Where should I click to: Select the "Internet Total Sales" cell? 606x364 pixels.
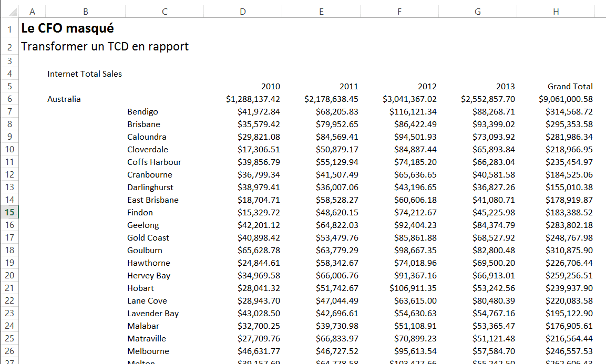[85, 74]
